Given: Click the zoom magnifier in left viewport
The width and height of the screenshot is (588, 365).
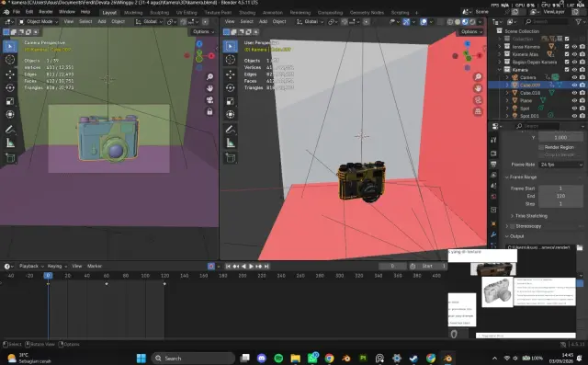Looking at the screenshot, I should pyautogui.click(x=209, y=77).
